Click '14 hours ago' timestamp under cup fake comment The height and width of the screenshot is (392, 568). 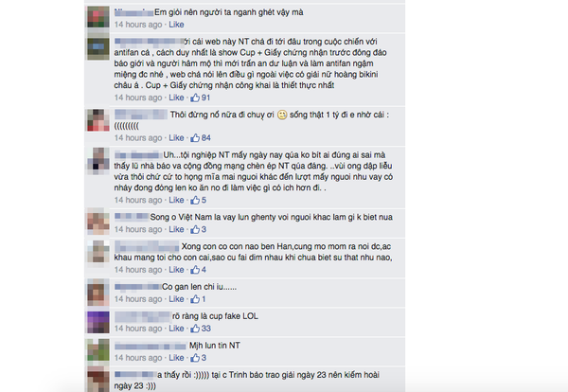click(x=138, y=329)
